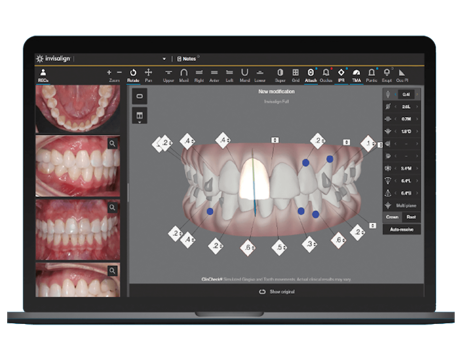Image resolution: width=457 pixels, height=360 pixels.
Task: Switch to Upper arch view
Action: coord(168,75)
